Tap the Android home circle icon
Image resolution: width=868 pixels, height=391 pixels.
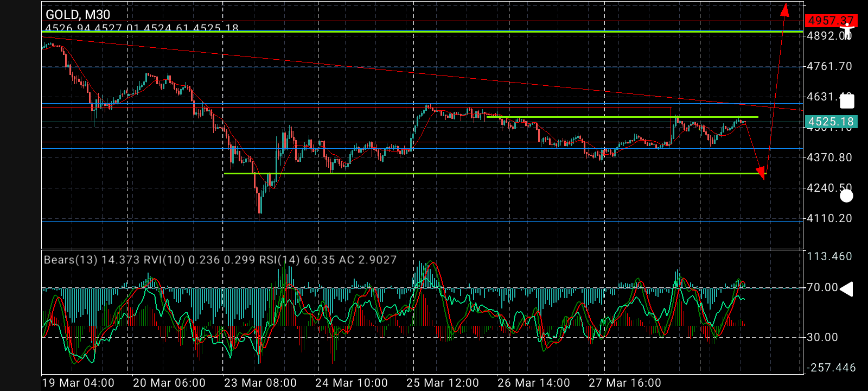(846, 195)
